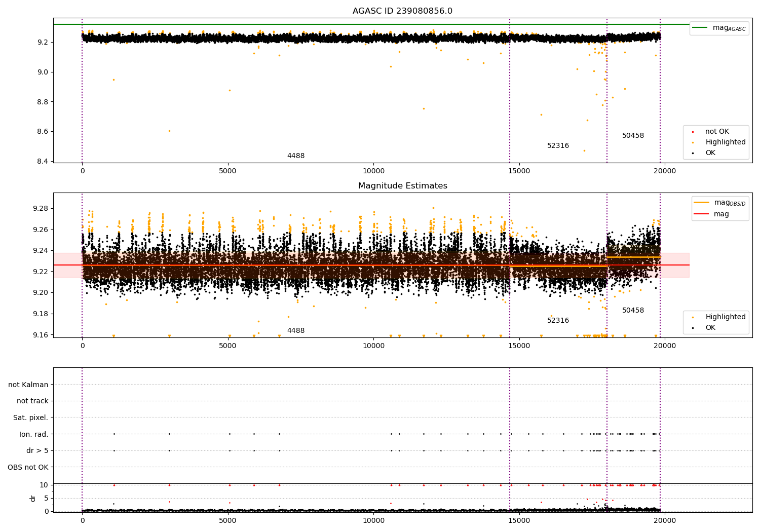This screenshot has width=760, height=532.
Task: Click the 5000 x-tick under the dr plot
Action: click(x=228, y=521)
